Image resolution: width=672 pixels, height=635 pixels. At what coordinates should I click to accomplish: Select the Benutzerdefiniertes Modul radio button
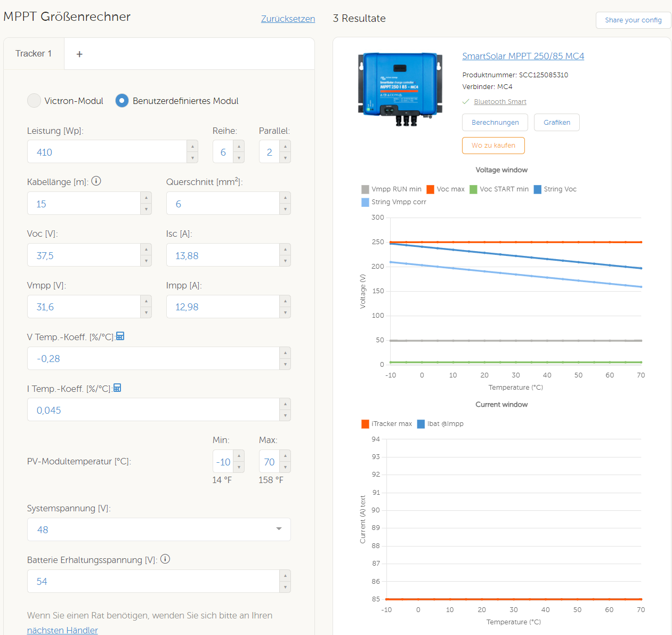click(122, 101)
